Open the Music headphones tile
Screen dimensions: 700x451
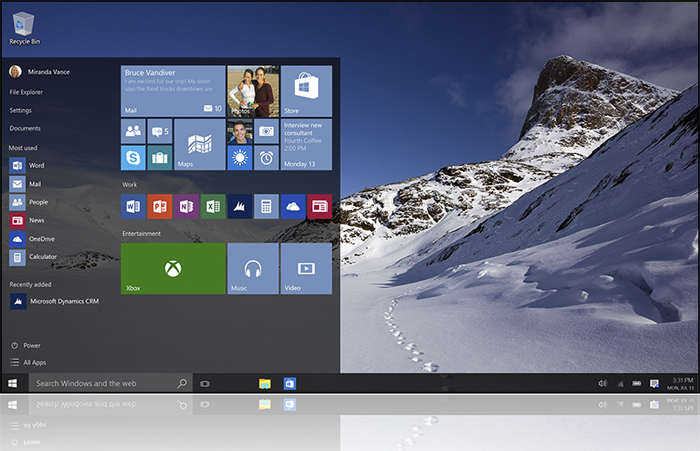[253, 268]
